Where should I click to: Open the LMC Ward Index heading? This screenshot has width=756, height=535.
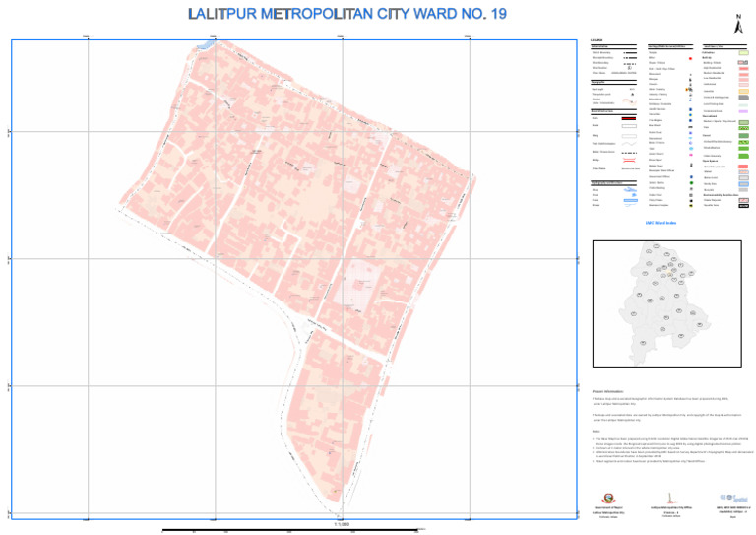pos(661,223)
